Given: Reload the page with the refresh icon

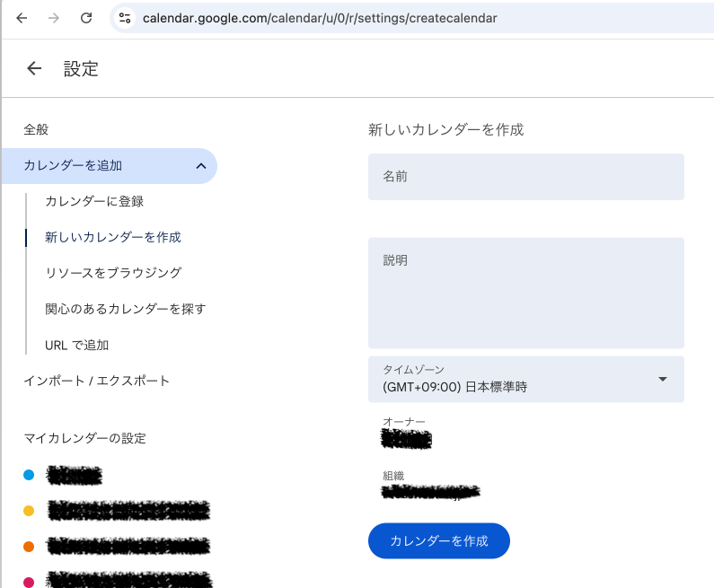Looking at the screenshot, I should 86,18.
